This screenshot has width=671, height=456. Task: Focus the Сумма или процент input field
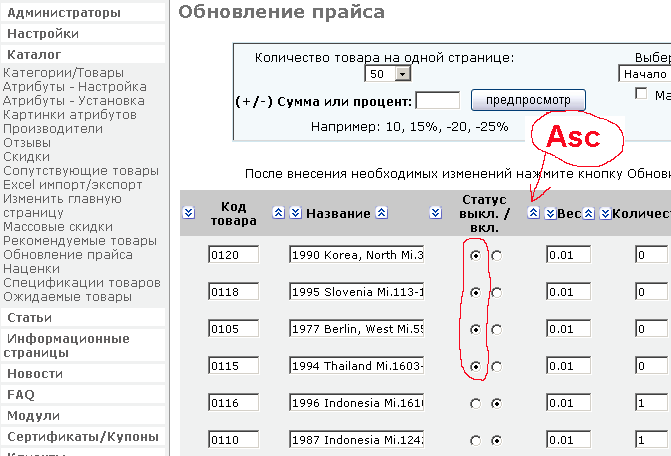tap(438, 101)
